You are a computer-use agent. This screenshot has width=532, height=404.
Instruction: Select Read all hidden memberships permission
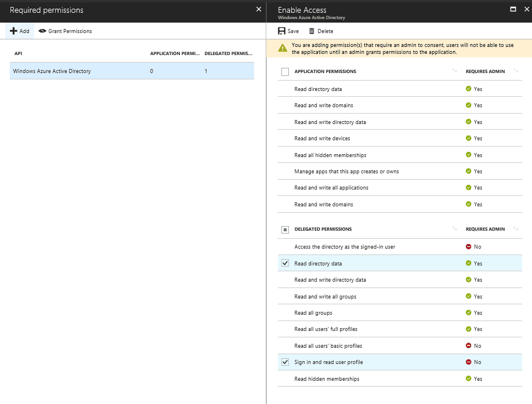tap(400, 155)
